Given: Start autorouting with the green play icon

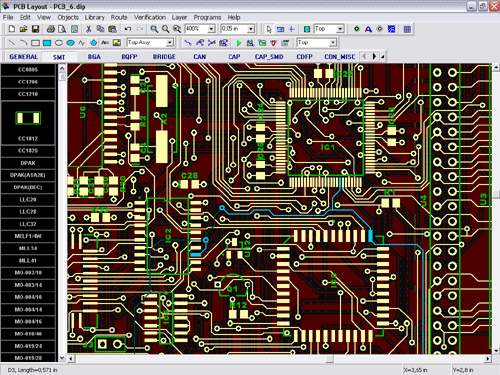Looking at the screenshot, I should click(238, 43).
